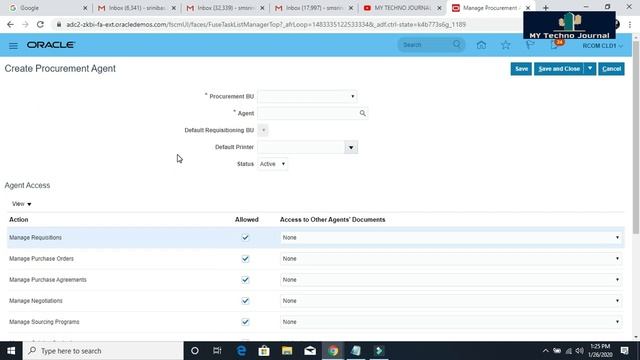
Task: Uncheck Allowed for Manage Purchase Agreements
Action: pyautogui.click(x=245, y=280)
